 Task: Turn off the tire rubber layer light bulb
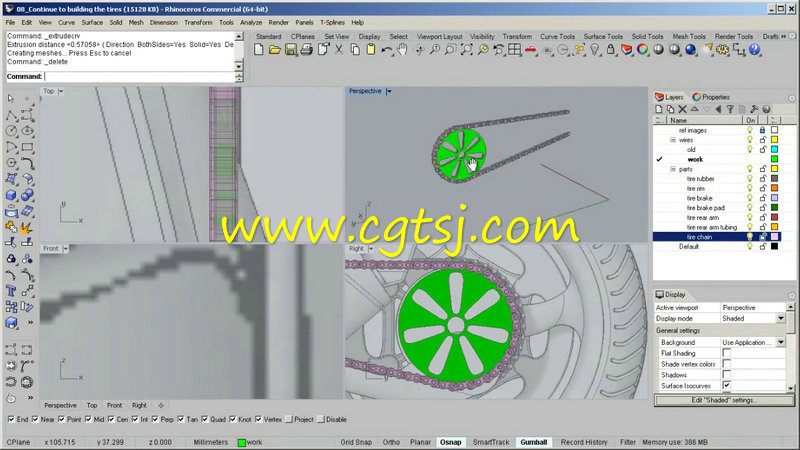pyautogui.click(x=749, y=179)
